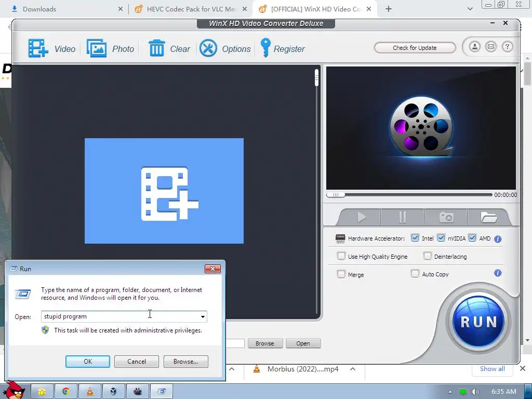Take a snapshot with camera icon
This screenshot has width=532, height=399.
446,217
